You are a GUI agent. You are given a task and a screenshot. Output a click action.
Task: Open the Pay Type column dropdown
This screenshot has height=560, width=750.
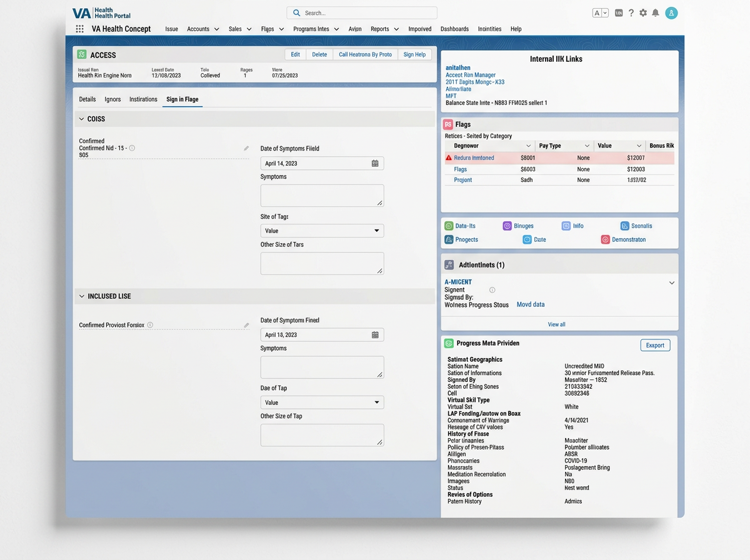(x=586, y=146)
